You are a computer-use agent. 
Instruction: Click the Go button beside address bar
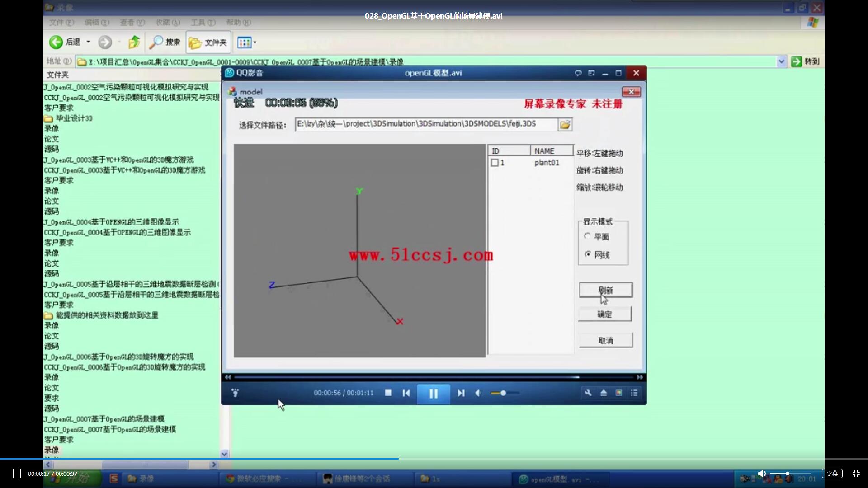pos(805,61)
